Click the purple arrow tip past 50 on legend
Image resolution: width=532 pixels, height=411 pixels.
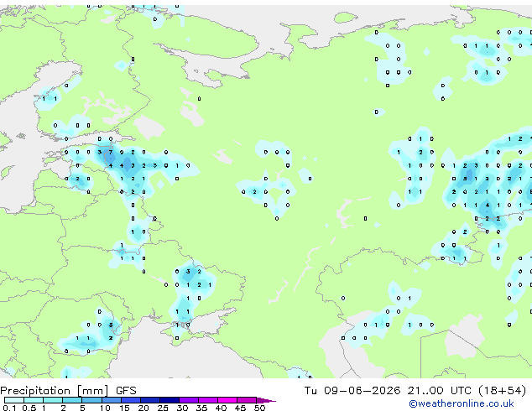[266, 400]
